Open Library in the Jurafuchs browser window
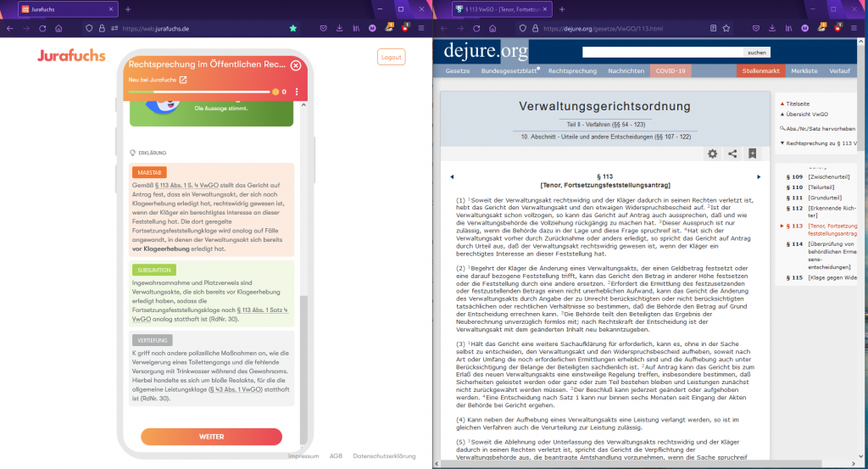This screenshot has height=469, width=868. point(356,28)
